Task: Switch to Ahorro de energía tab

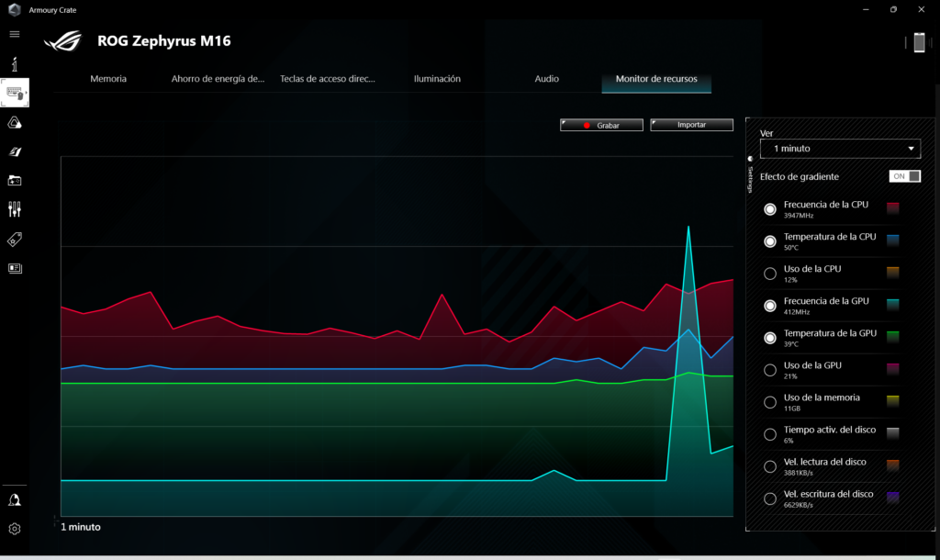Action: tap(218, 79)
